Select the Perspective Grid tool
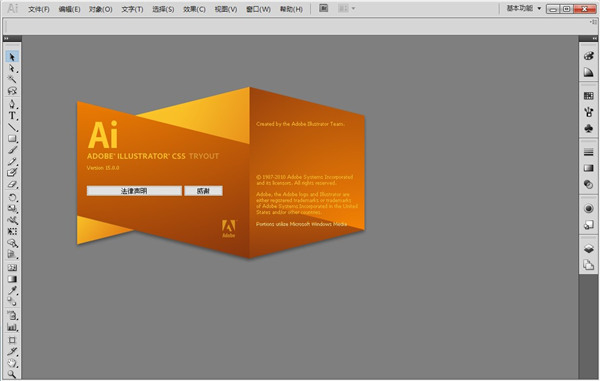Screen dimensions: 600x381 point(12,254)
